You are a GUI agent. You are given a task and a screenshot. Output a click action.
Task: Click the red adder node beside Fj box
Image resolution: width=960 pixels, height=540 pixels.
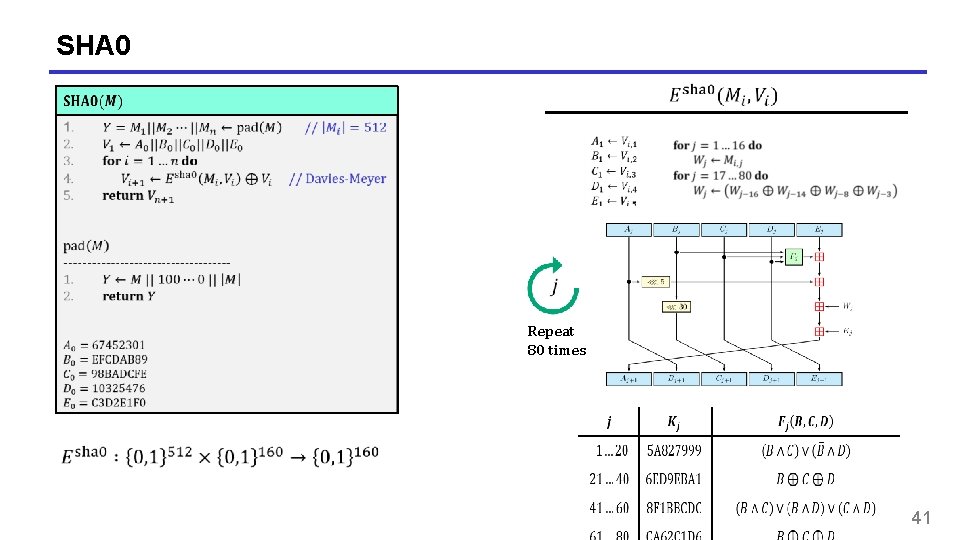point(819,257)
